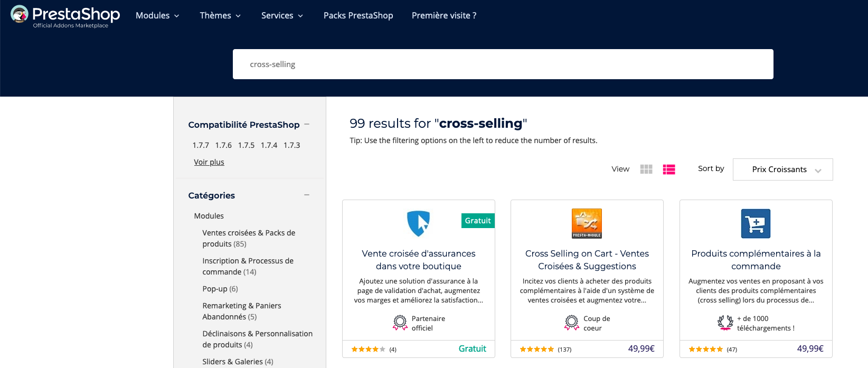Viewport: 868px width, 368px height.
Task: Open the Packs PrestaShop link
Action: 358,16
